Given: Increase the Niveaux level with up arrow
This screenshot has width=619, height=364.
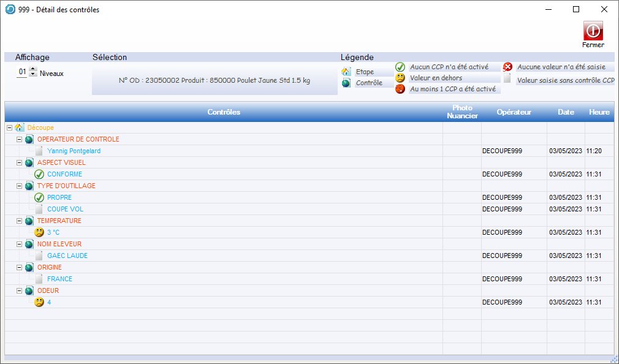Looking at the screenshot, I should pos(33,70).
